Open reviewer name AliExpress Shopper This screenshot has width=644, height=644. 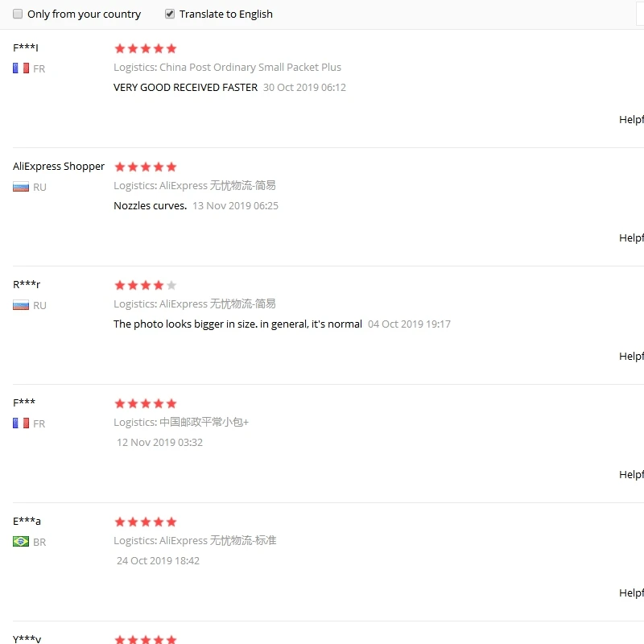(x=59, y=167)
